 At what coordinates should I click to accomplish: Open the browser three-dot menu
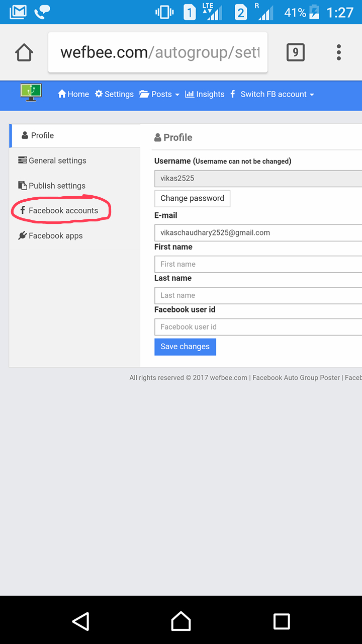pos(339,52)
